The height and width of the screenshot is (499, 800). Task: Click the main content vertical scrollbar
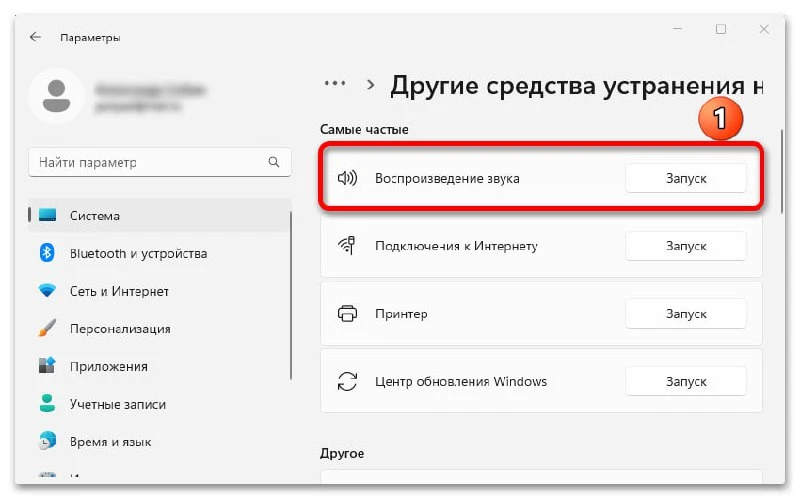[781, 171]
